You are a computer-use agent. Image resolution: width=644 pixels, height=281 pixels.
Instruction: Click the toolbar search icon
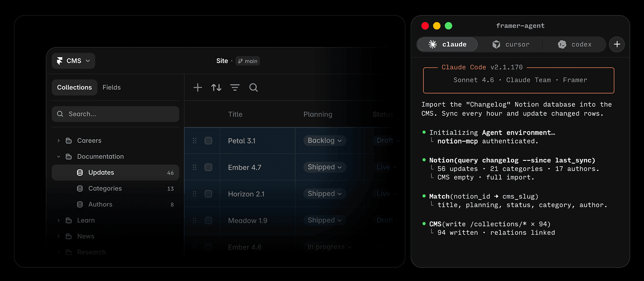[x=254, y=87]
